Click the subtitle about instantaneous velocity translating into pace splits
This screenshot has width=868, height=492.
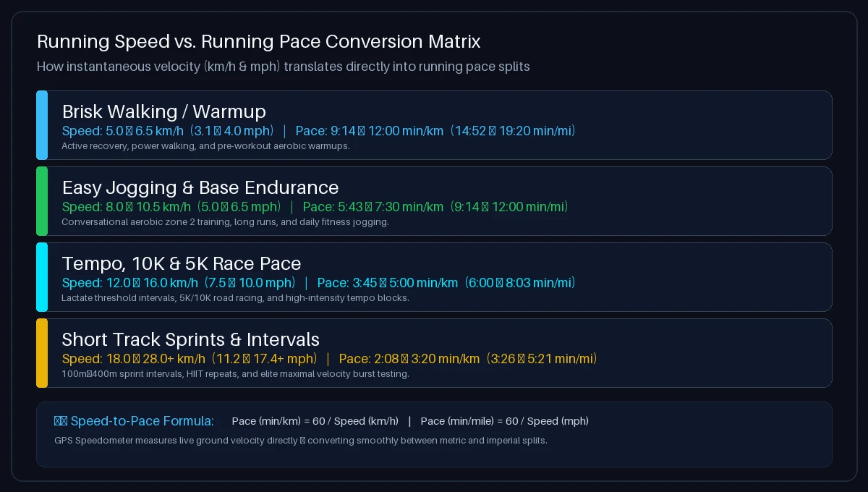pos(283,67)
